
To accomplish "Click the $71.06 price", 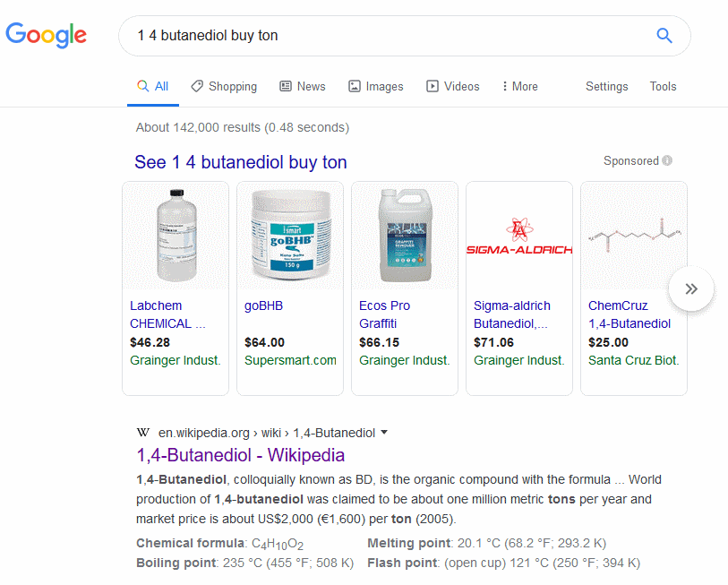I will pyautogui.click(x=493, y=342).
